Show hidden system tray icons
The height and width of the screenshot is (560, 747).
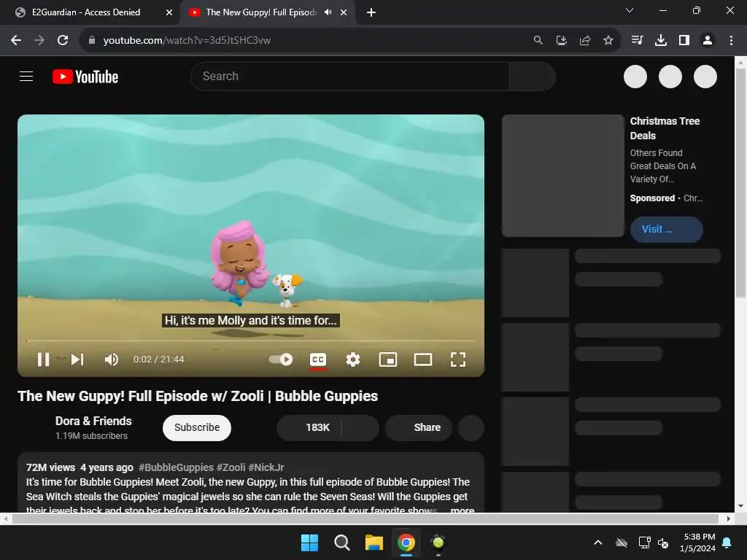click(598, 542)
